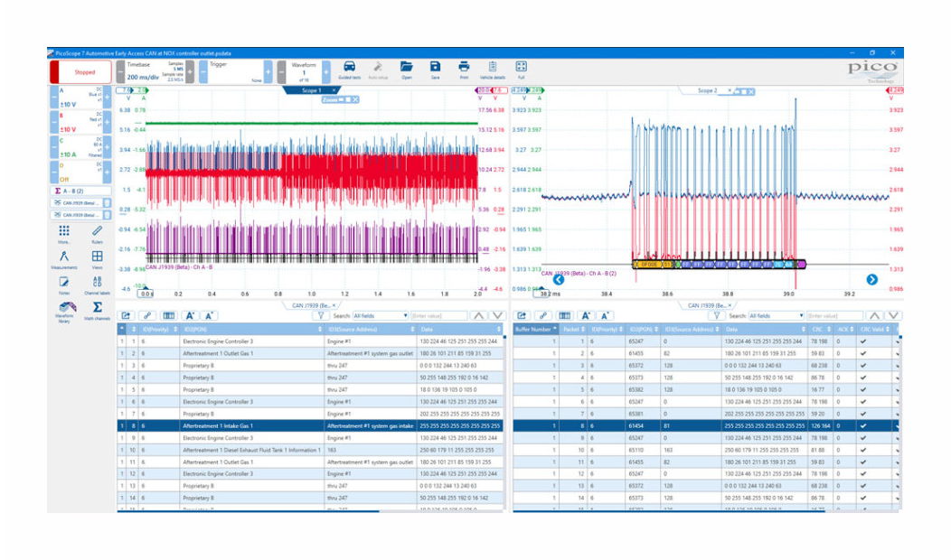Select right table row with ID 65110

705,451
